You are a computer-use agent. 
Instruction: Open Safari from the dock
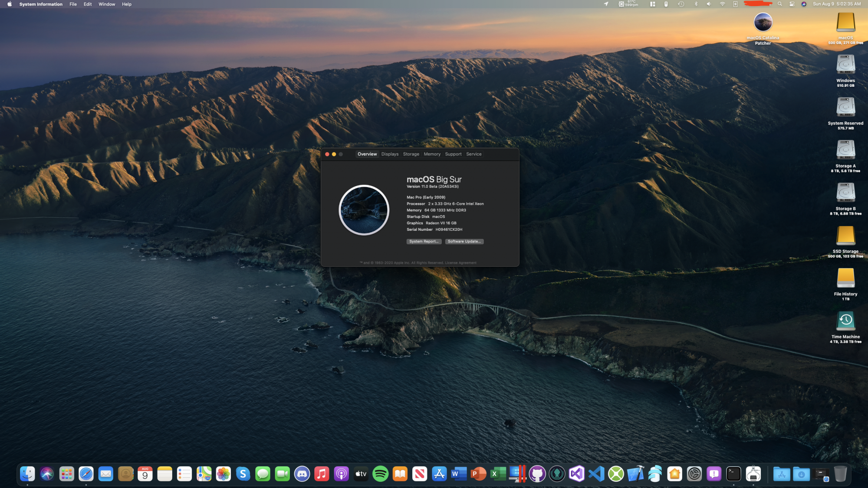[86, 474]
